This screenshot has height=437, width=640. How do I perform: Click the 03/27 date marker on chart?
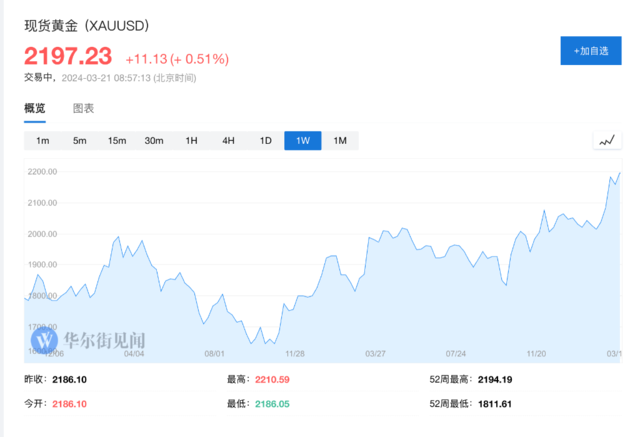[375, 353]
